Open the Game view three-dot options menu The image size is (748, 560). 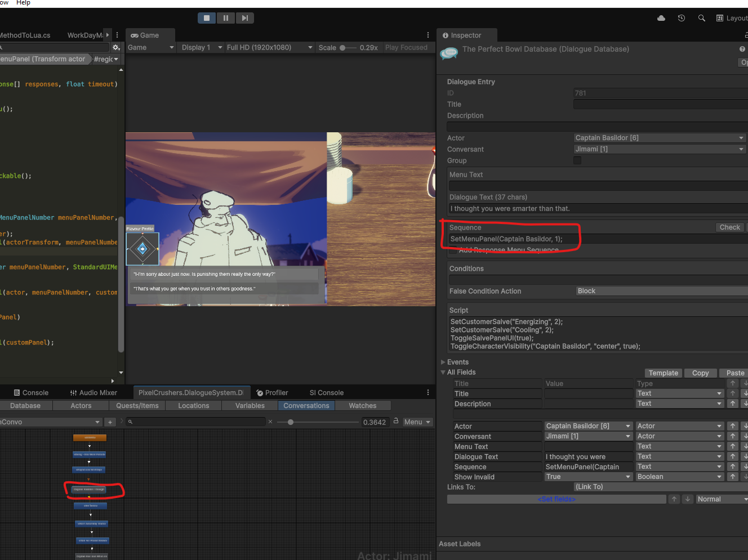pos(428,35)
